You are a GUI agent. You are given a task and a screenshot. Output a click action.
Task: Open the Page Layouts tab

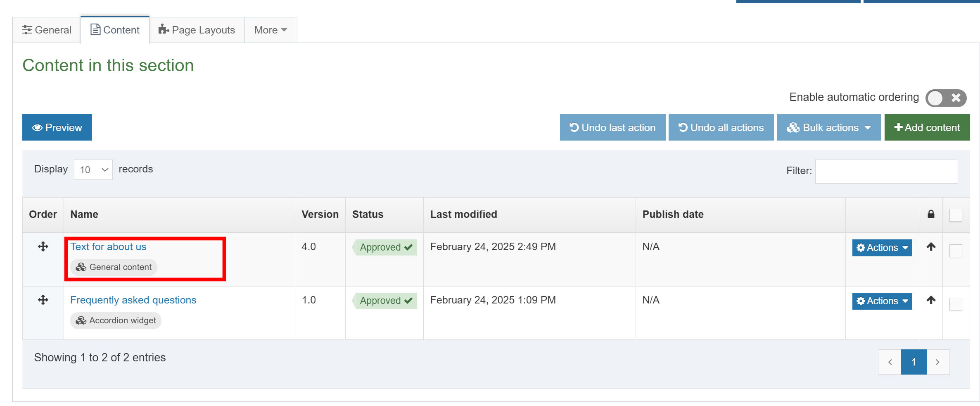coord(197,30)
